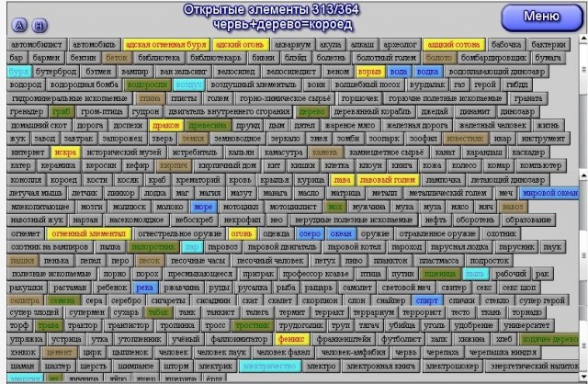Select the песочные часы element
This screenshot has height=384, width=588.
pos(198,260)
